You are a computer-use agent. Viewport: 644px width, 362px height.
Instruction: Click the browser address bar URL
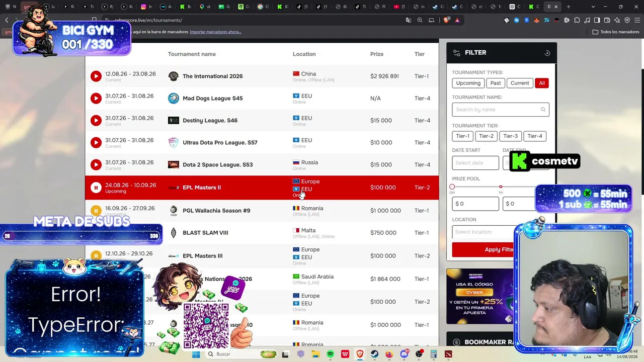click(x=149, y=20)
